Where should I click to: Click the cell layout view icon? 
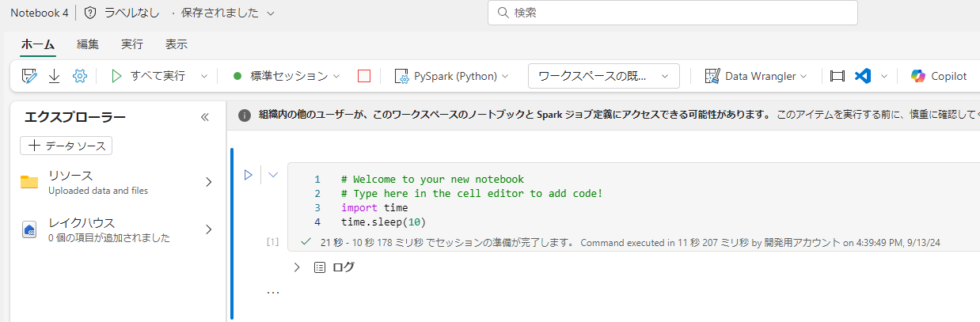pyautogui.click(x=838, y=76)
